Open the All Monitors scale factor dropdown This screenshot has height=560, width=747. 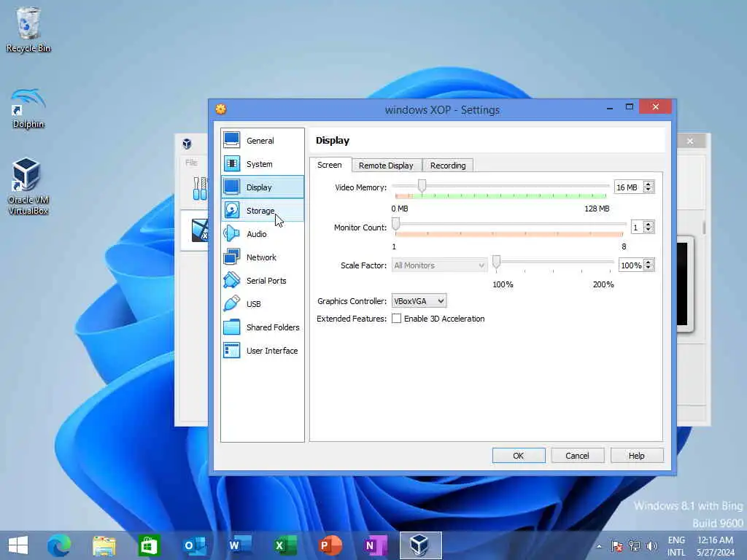[439, 265]
